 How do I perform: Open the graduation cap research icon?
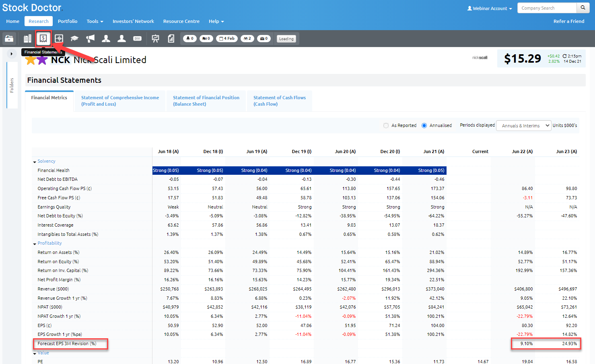pyautogui.click(x=74, y=39)
